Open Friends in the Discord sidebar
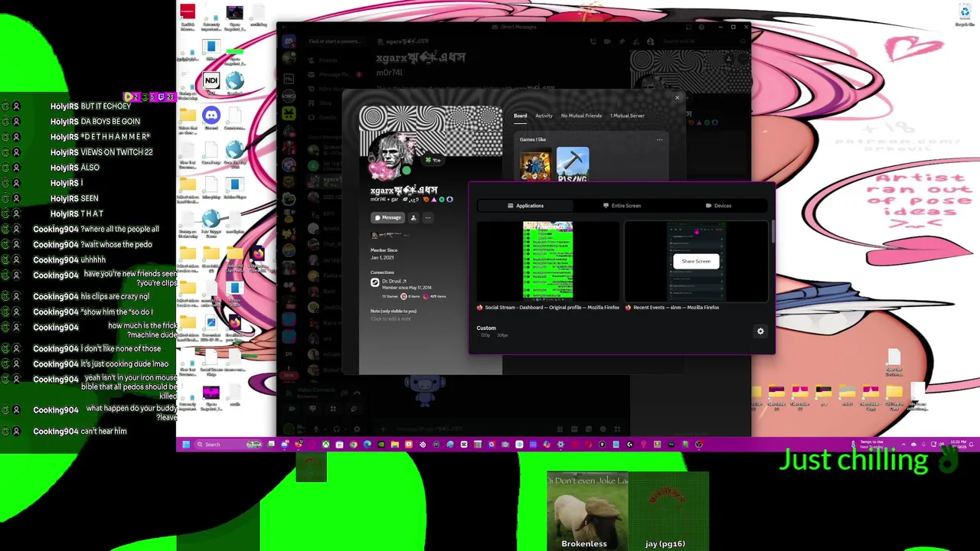 click(328, 60)
